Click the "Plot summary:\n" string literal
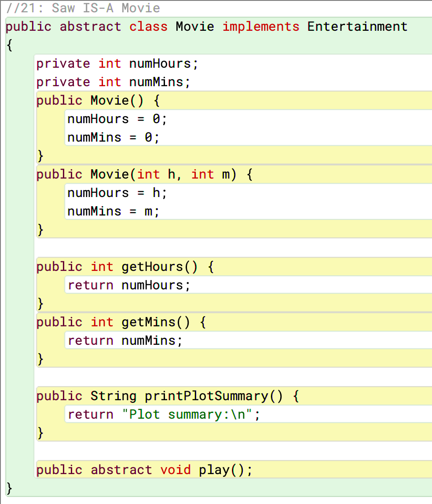This screenshot has width=432, height=504. pyautogui.click(x=187, y=415)
